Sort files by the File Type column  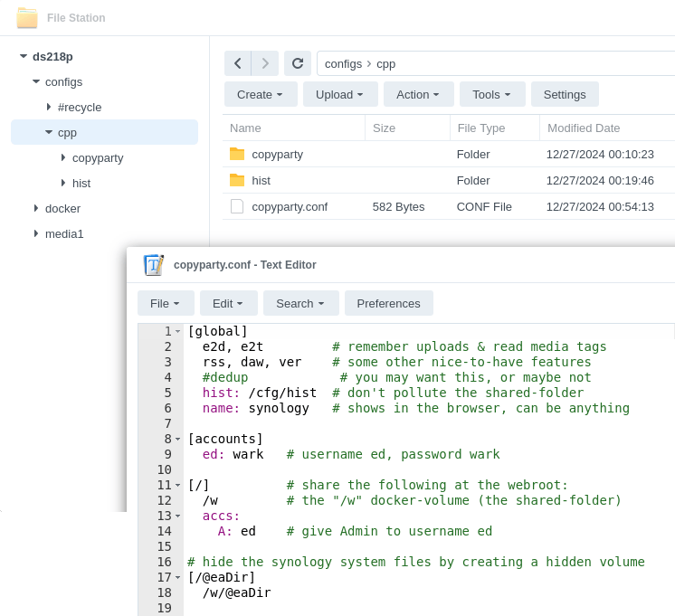(x=495, y=128)
